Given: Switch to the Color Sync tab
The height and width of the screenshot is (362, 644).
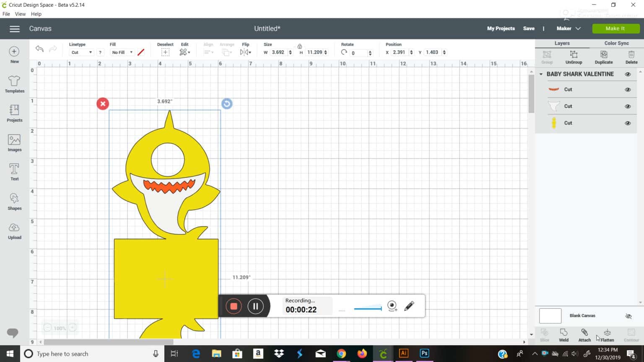Looking at the screenshot, I should (616, 43).
